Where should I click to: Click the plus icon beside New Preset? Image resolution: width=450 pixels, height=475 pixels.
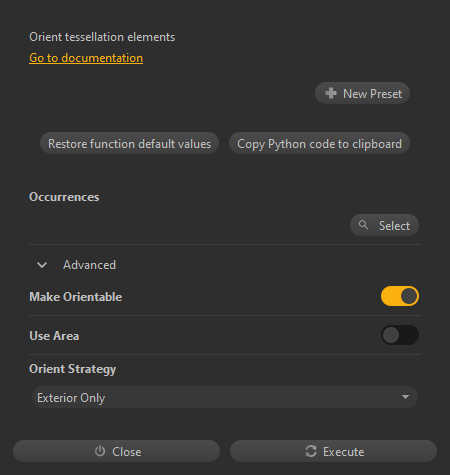331,93
